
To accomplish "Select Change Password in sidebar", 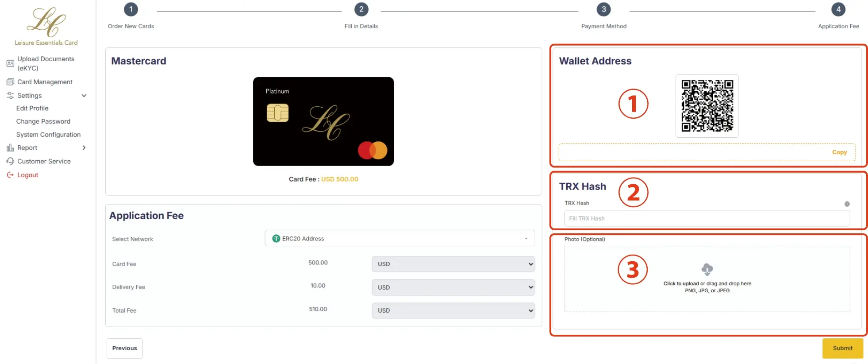I will pos(43,121).
